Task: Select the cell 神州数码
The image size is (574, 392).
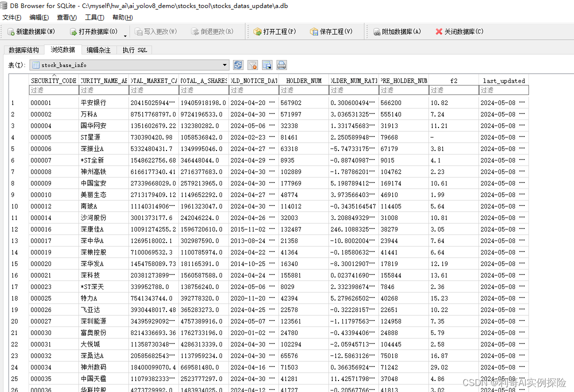Action: point(104,367)
